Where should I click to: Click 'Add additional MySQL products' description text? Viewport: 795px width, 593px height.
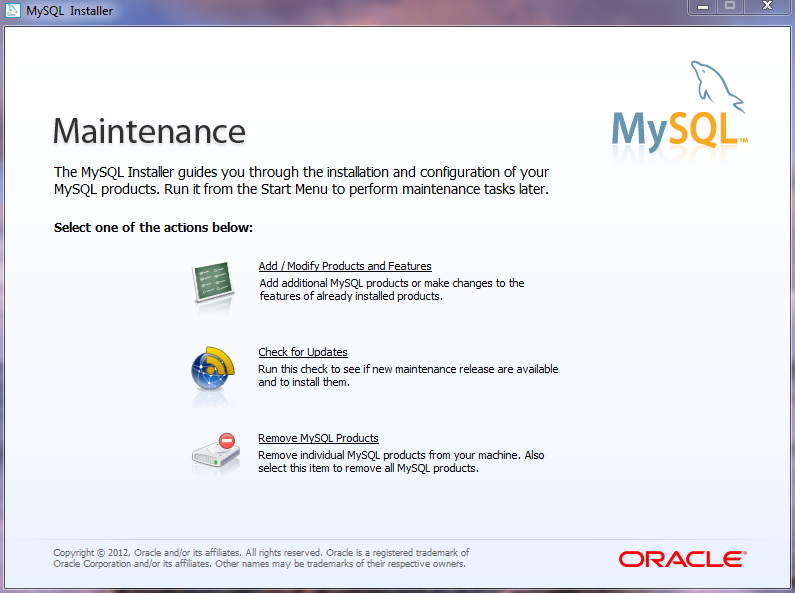[x=392, y=289]
